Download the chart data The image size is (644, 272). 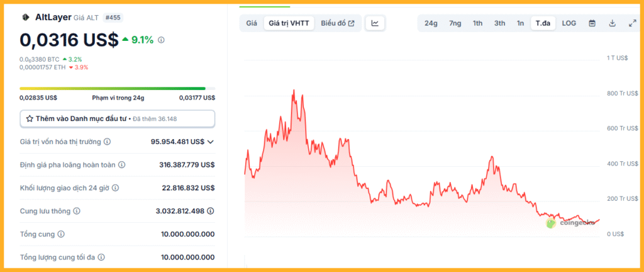[612, 23]
